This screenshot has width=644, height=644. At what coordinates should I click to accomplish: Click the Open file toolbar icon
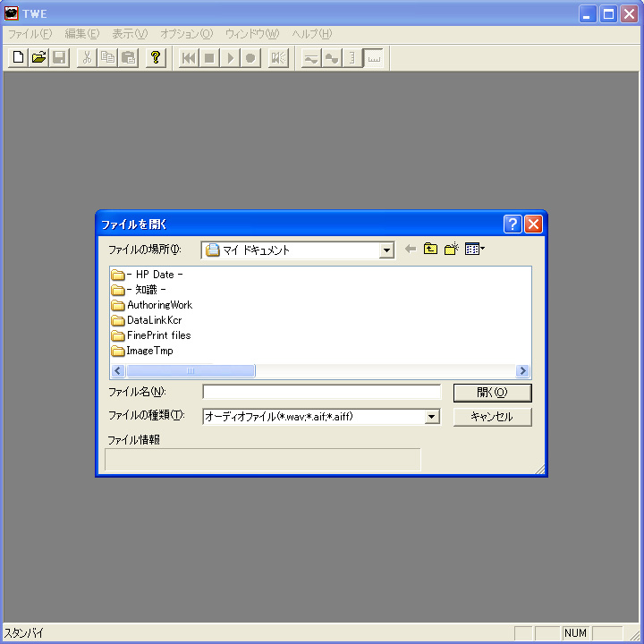click(x=38, y=57)
